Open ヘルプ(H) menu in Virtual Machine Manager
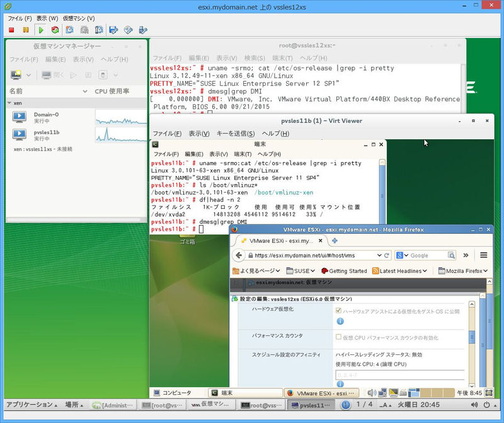This screenshot has height=423, width=504. coord(115,59)
